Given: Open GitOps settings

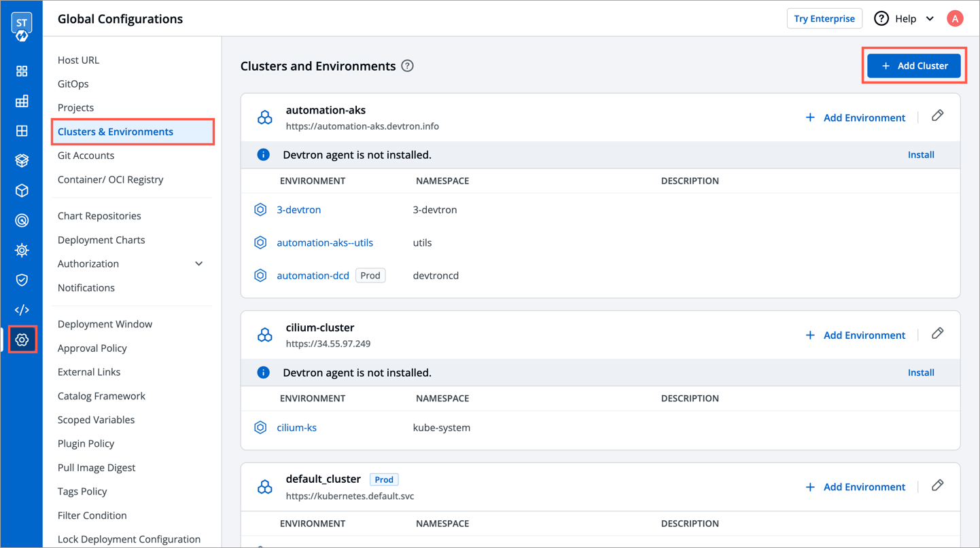Looking at the screenshot, I should click(73, 84).
